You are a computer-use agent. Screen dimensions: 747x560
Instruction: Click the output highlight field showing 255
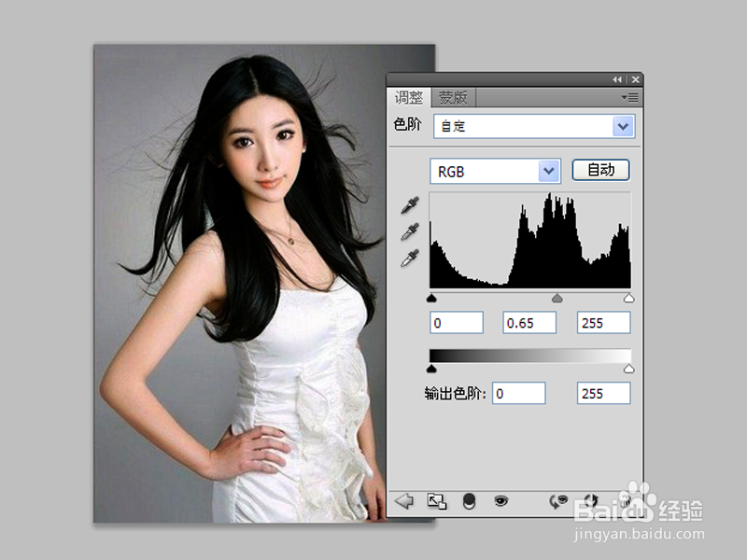click(x=603, y=393)
